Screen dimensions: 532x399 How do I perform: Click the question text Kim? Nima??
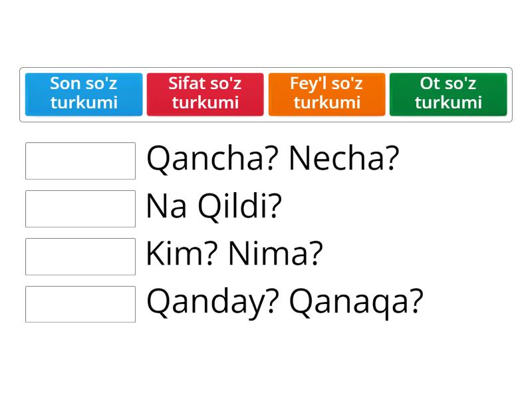[233, 254]
